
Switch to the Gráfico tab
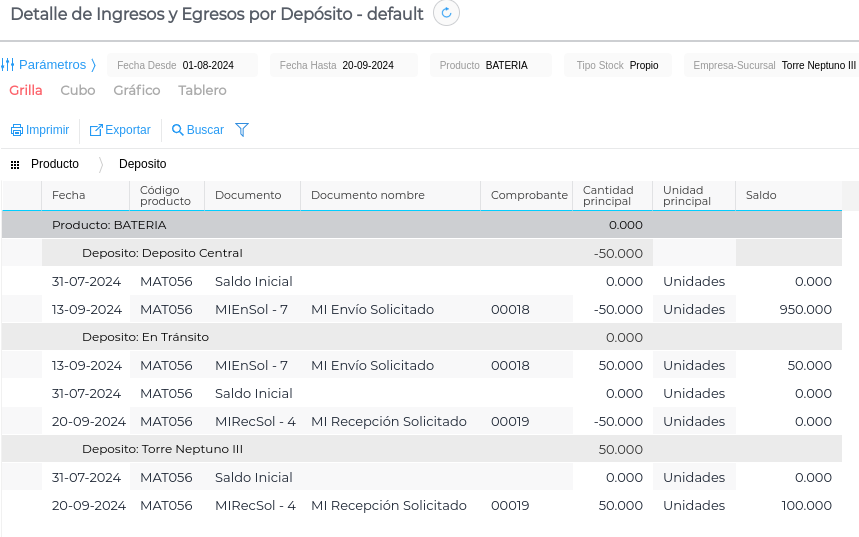[137, 90]
